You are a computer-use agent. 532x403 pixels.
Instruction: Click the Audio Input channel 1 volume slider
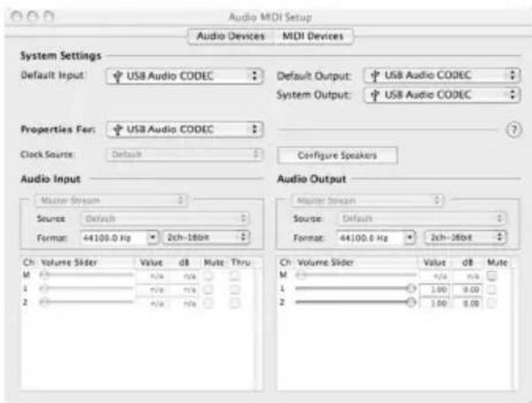[87, 288]
